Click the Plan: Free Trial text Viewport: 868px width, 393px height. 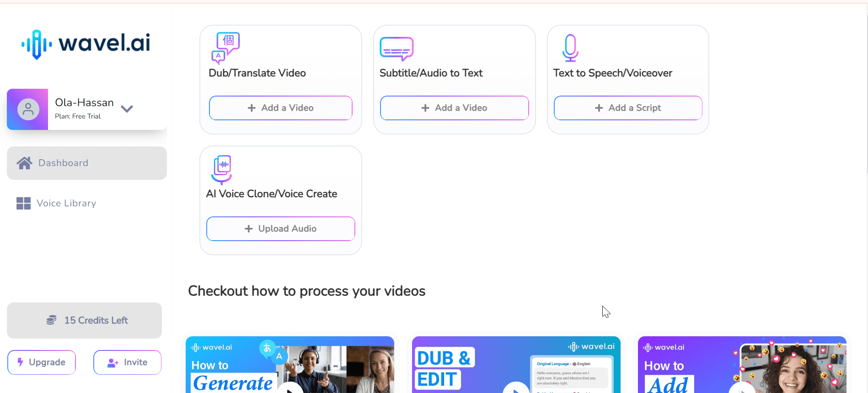78,116
